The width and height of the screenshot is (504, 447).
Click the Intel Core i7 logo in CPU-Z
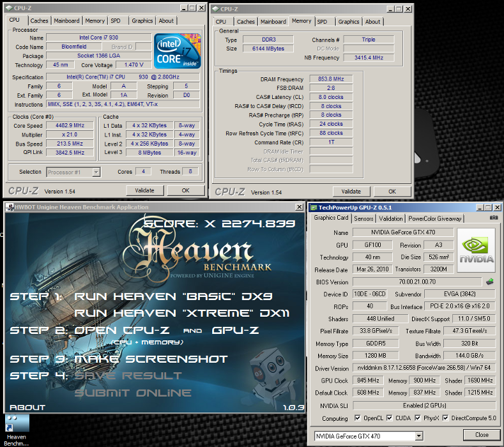[178, 51]
